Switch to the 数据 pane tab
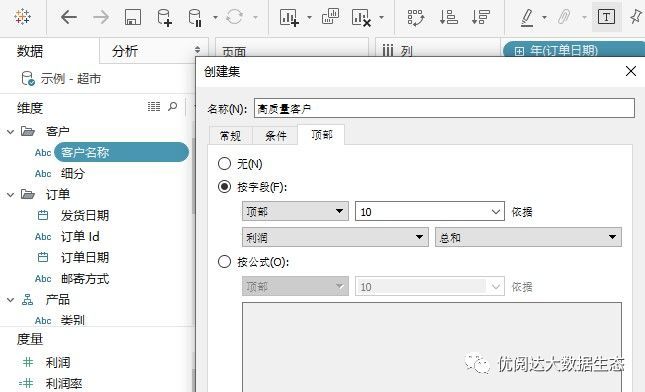The image size is (645, 392). pos(30,51)
